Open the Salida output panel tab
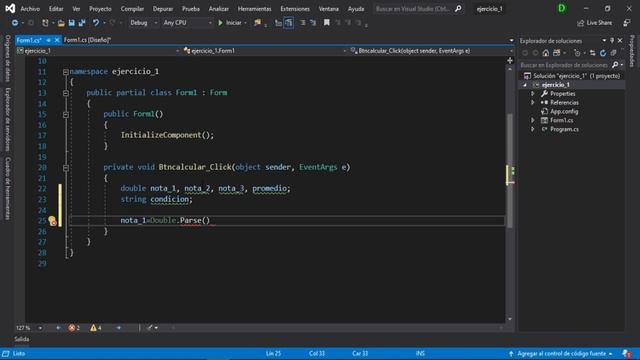The width and height of the screenshot is (640, 360). [x=22, y=339]
